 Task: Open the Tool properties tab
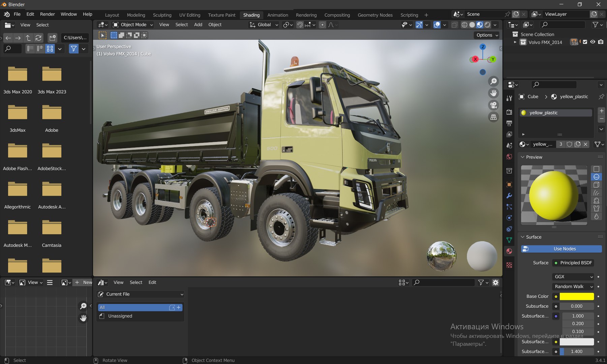tap(509, 98)
